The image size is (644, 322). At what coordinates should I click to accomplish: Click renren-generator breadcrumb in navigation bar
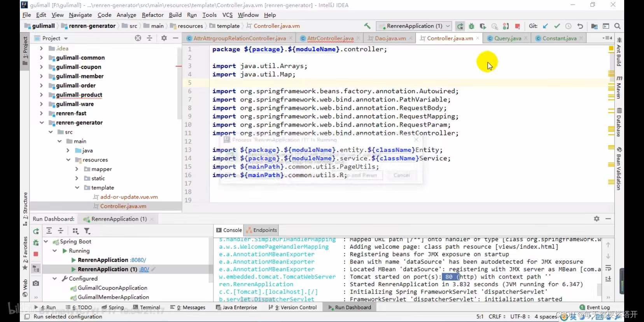click(89, 26)
